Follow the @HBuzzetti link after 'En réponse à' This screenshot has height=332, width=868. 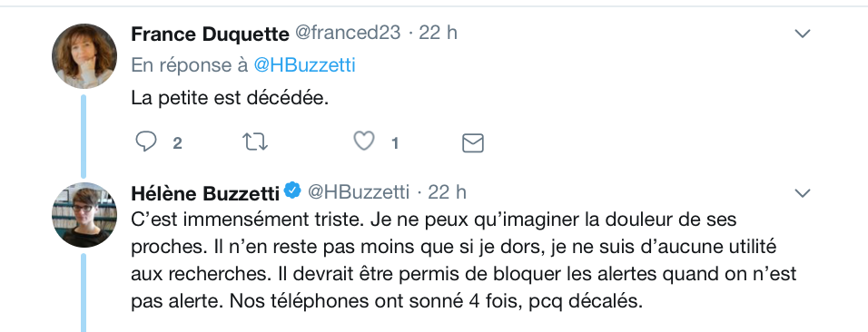pyautogui.click(x=304, y=65)
